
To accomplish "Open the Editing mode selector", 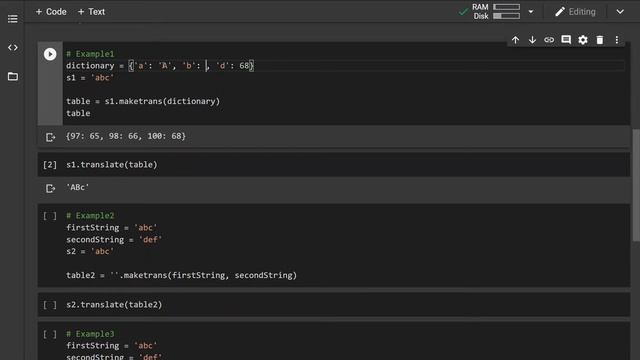I will click(x=576, y=12).
